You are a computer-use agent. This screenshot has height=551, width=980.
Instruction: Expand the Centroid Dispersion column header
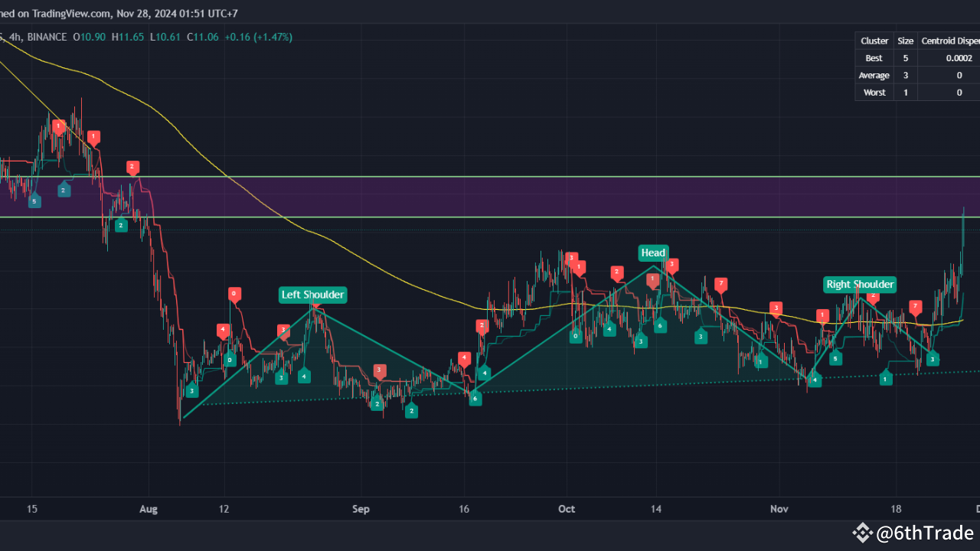coord(950,41)
